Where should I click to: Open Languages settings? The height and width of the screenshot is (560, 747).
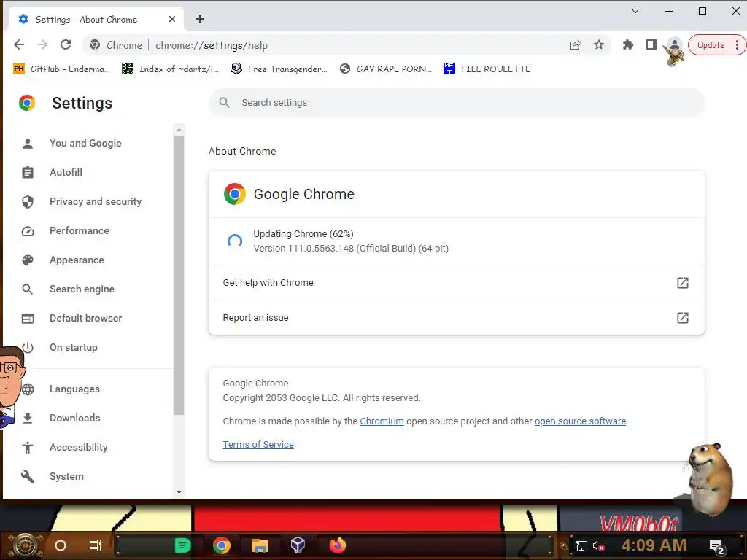(74, 389)
